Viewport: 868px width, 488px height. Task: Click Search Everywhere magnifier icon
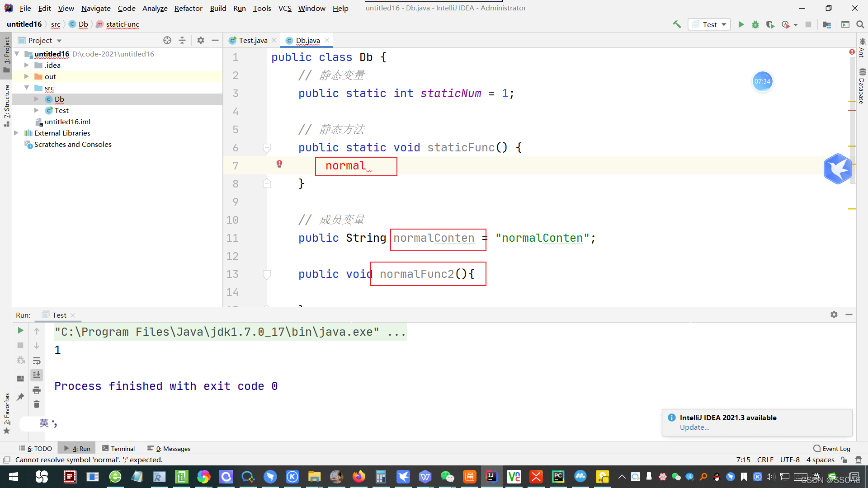[x=860, y=24]
